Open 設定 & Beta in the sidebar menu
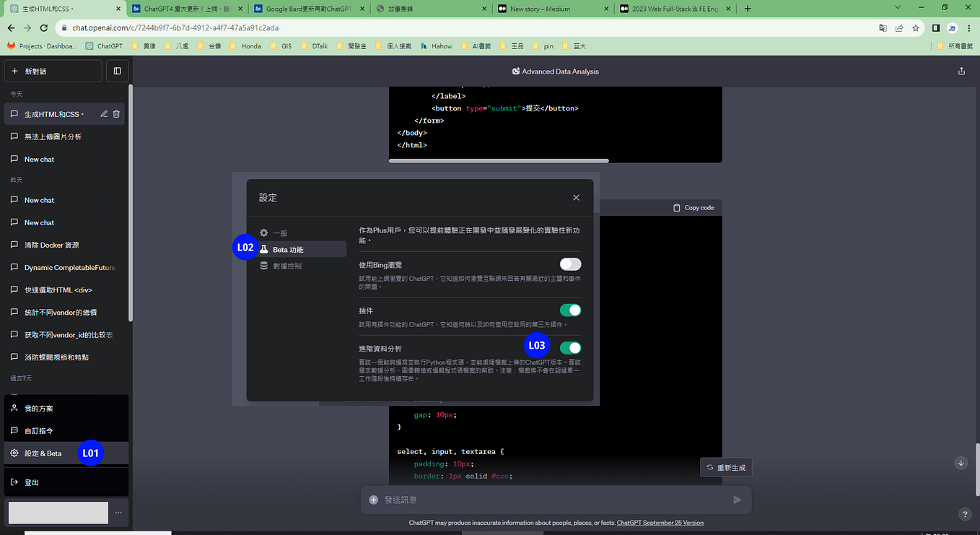Image resolution: width=980 pixels, height=535 pixels. [x=66, y=453]
